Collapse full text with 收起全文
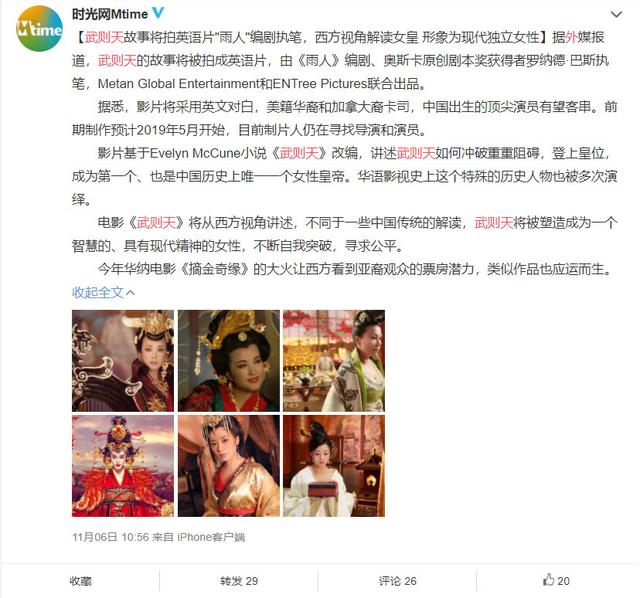This screenshot has height=598, width=640. tap(103, 292)
